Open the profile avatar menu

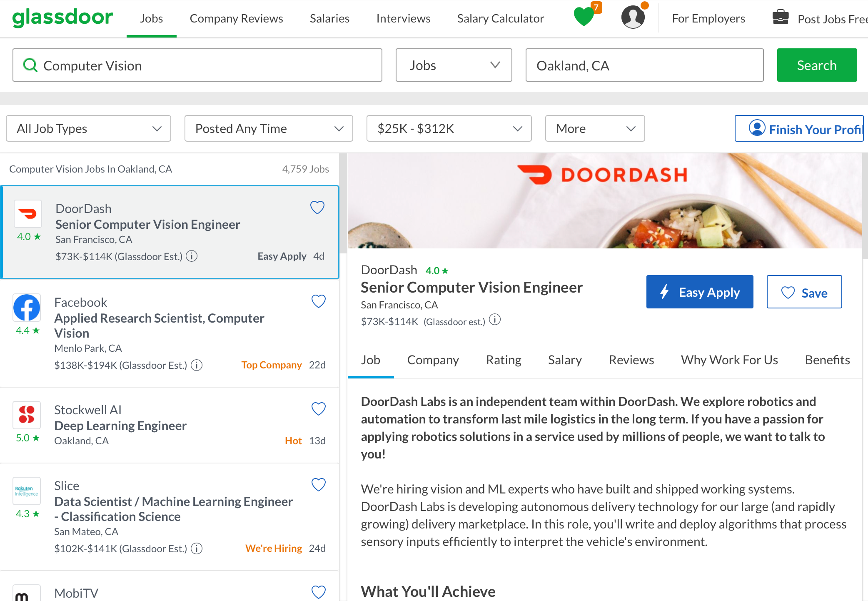(633, 17)
